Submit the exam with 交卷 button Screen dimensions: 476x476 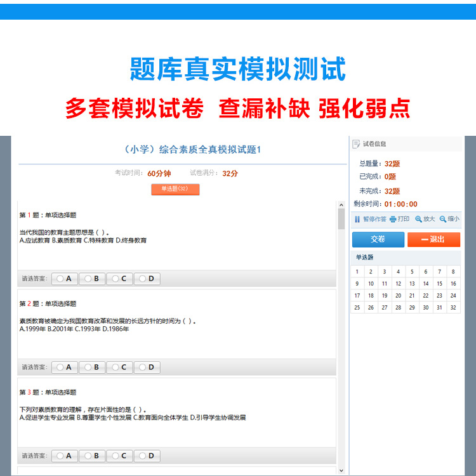point(378,239)
